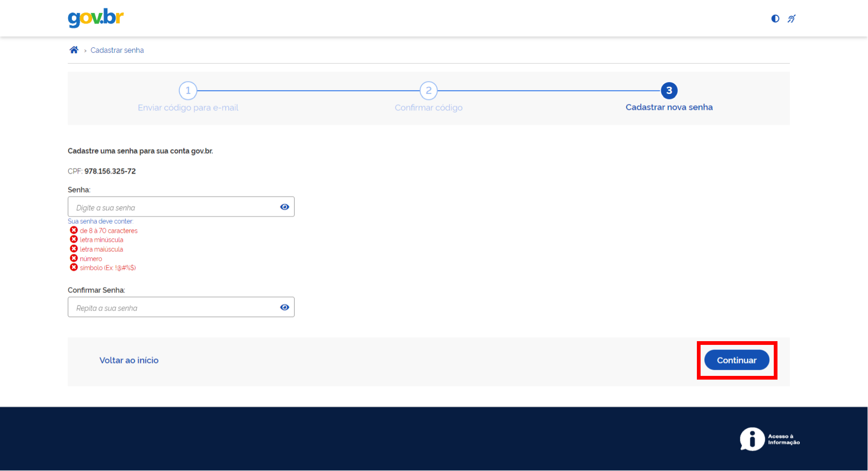Click the Confirmar código step label
868x471 pixels.
tap(429, 108)
